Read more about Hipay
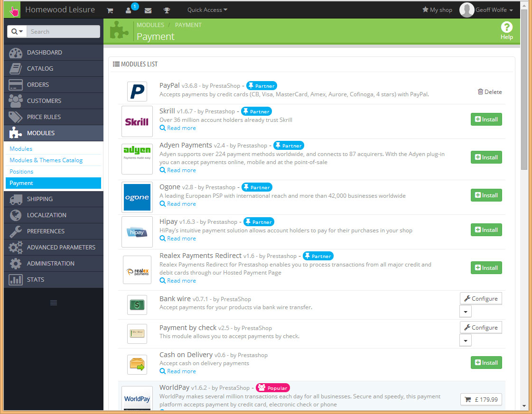This screenshot has width=532, height=414. point(178,239)
